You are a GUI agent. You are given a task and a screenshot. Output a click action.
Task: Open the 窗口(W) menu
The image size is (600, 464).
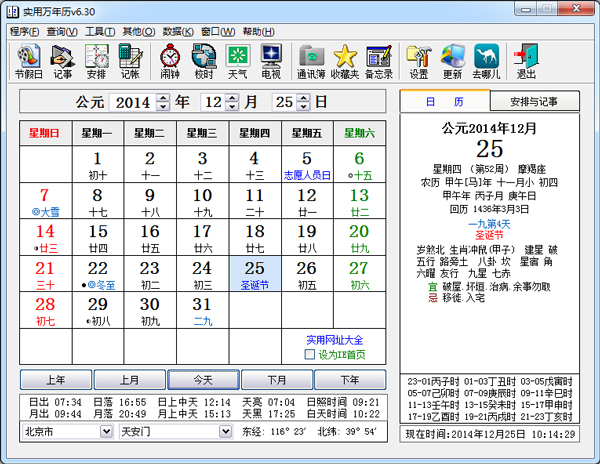click(218, 32)
